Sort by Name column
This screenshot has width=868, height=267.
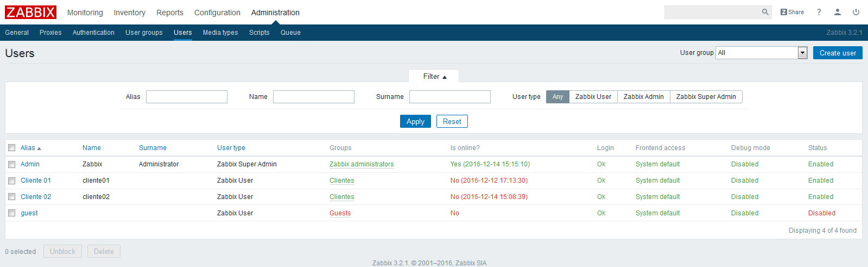[x=92, y=148]
